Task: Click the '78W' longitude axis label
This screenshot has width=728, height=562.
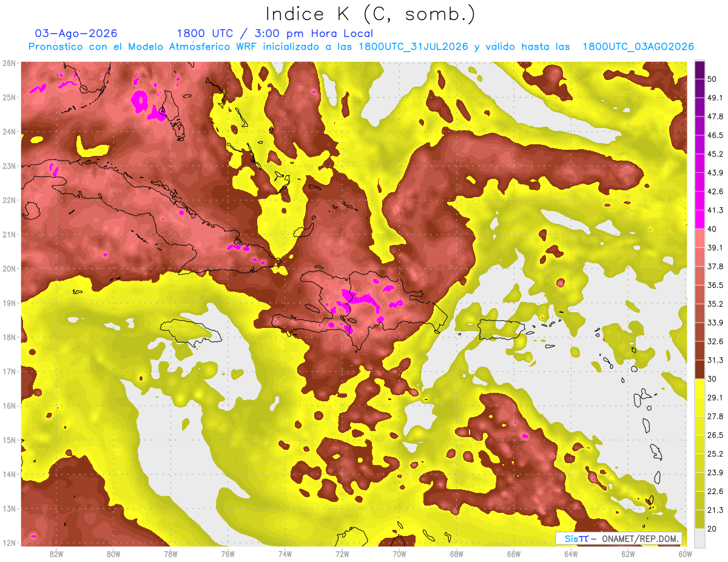Action: pos(170,554)
